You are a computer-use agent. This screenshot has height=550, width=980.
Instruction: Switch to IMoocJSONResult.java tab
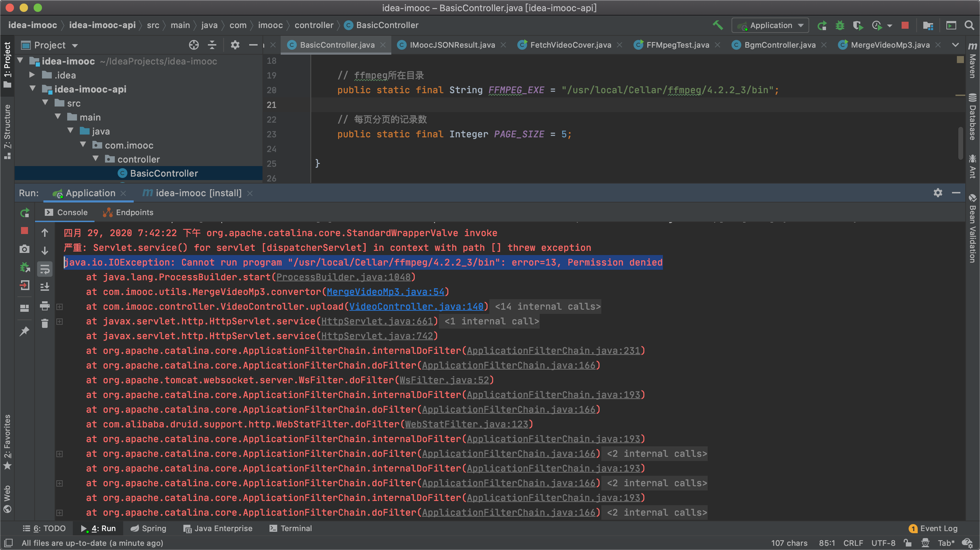(452, 45)
